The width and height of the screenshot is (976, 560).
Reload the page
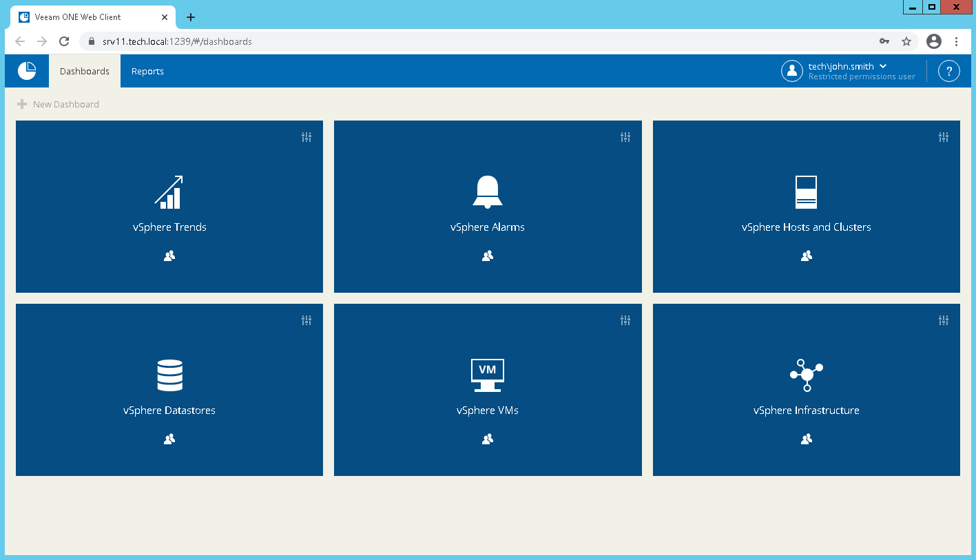point(64,41)
